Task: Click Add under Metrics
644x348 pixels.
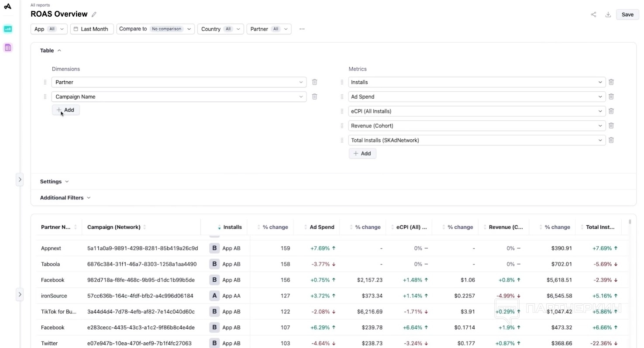Action: 362,154
